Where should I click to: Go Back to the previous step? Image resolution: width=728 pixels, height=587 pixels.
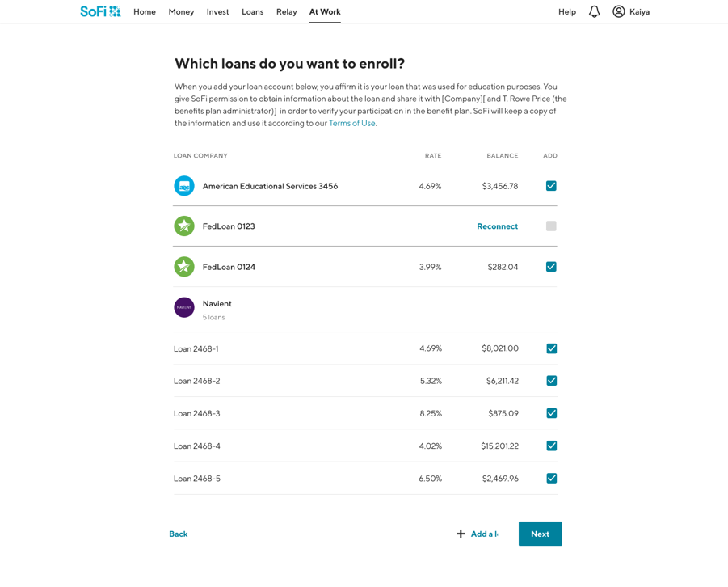(x=179, y=534)
